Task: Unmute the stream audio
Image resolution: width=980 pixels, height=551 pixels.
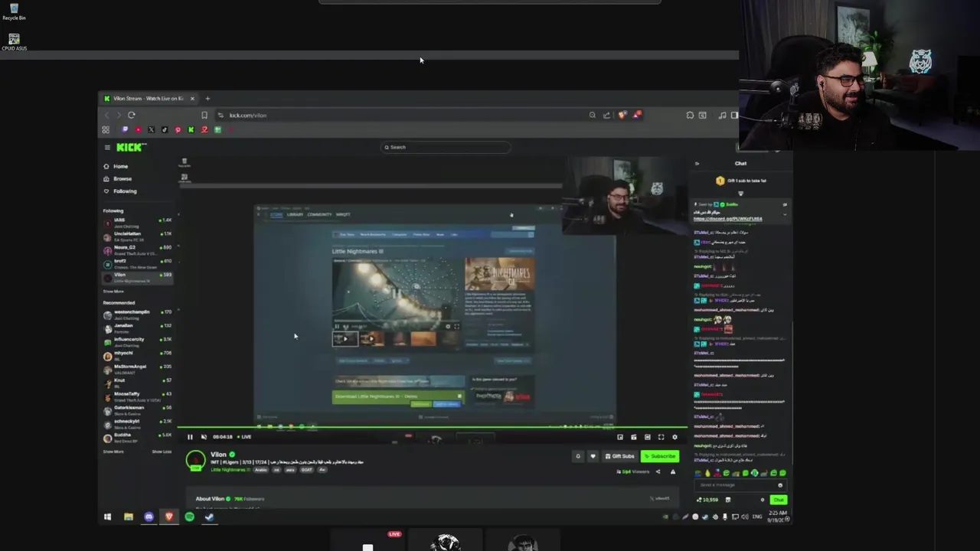Action: (204, 437)
